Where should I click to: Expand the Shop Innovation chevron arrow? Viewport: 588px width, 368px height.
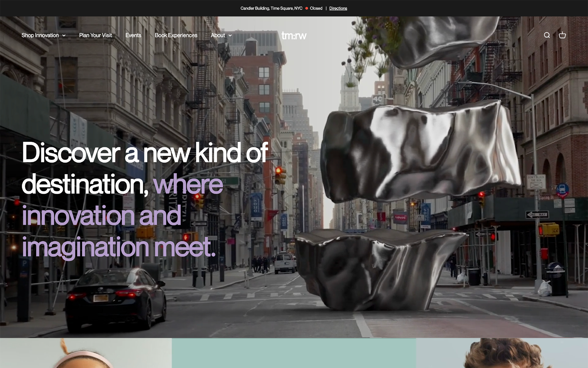(x=64, y=36)
